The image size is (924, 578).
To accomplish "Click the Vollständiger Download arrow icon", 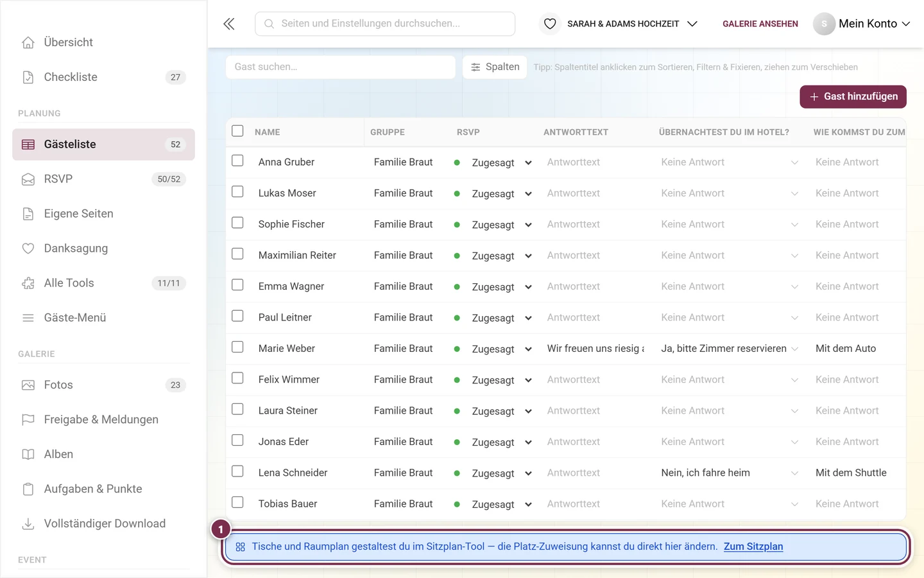I will coord(28,524).
